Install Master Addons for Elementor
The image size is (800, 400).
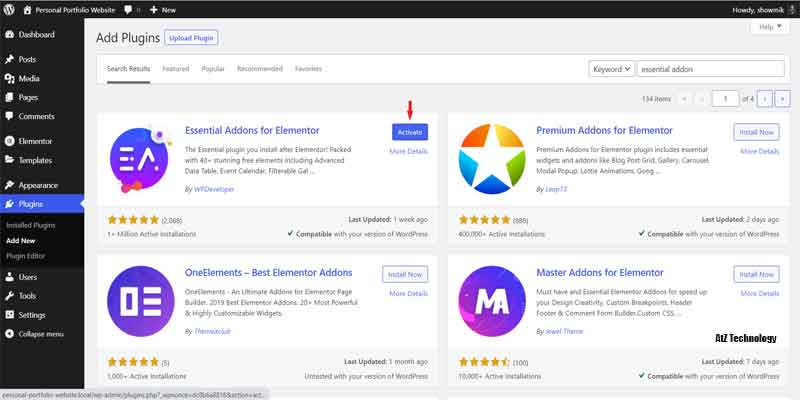757,274
